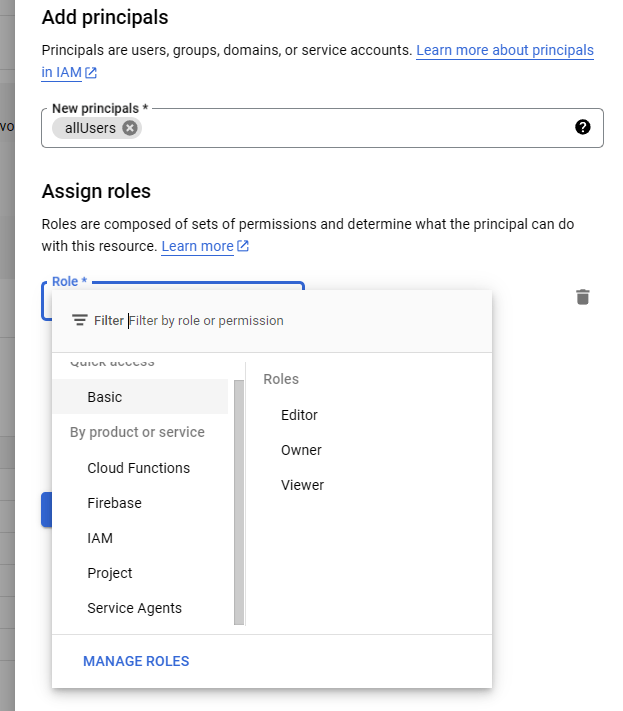Pick the Project category
This screenshot has height=711, width=623.
point(110,573)
